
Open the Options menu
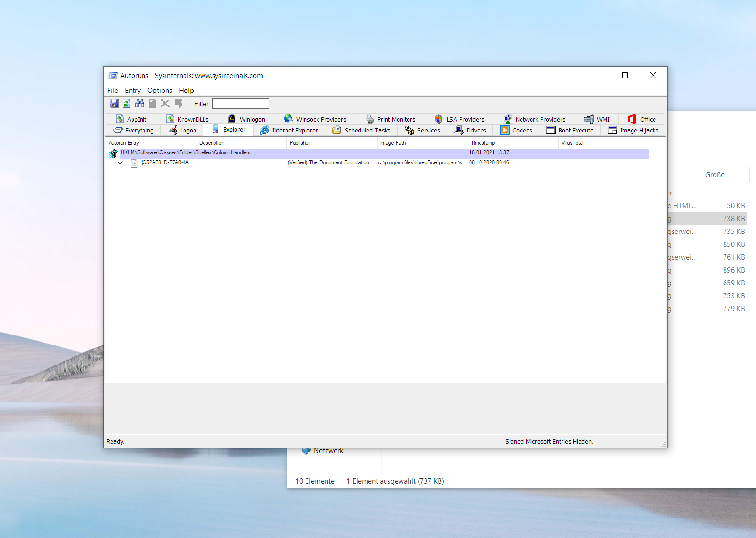[160, 91]
